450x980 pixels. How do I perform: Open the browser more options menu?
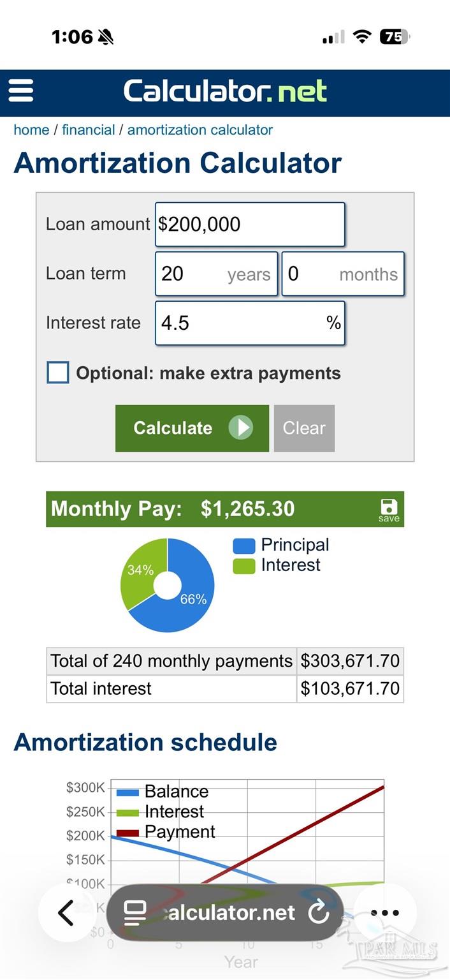[385, 913]
